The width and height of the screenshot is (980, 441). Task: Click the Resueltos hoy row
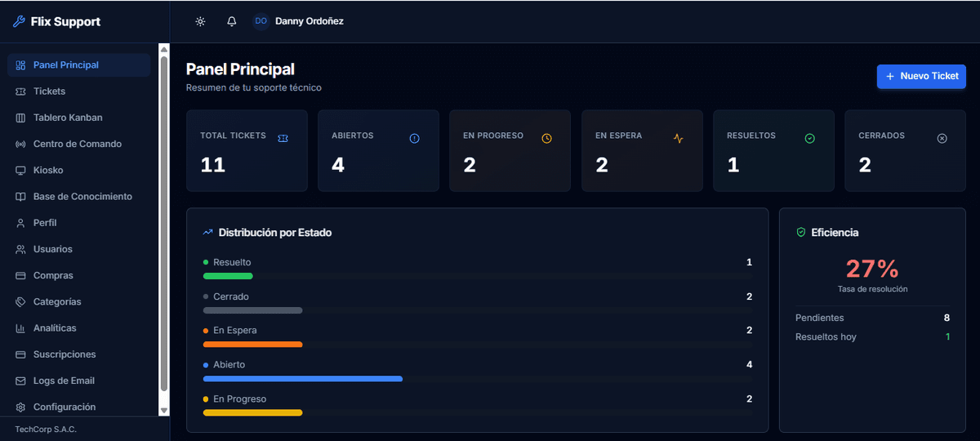point(872,336)
